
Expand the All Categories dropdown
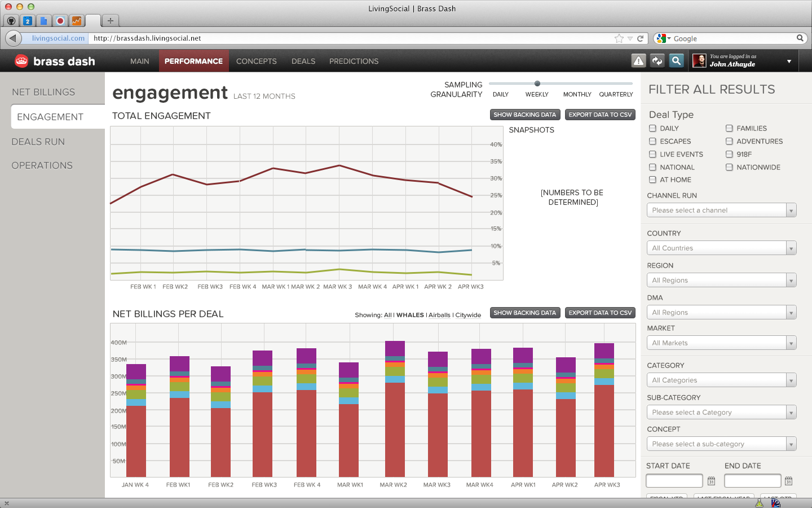(722, 380)
